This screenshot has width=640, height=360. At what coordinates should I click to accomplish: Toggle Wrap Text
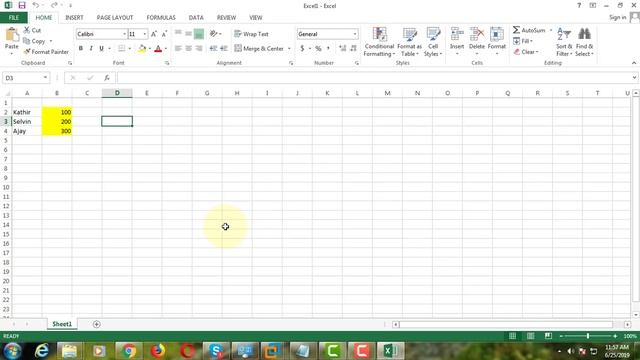click(x=251, y=34)
